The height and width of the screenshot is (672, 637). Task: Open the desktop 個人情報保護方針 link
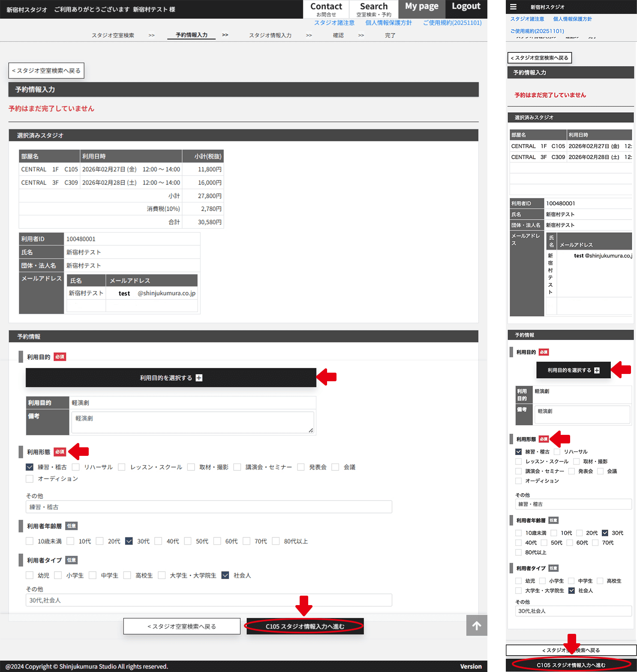pos(388,23)
